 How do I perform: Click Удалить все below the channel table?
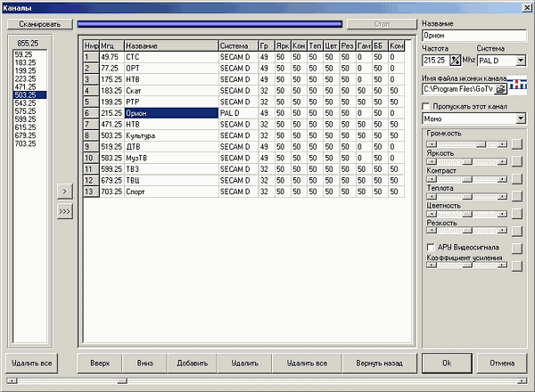click(307, 363)
